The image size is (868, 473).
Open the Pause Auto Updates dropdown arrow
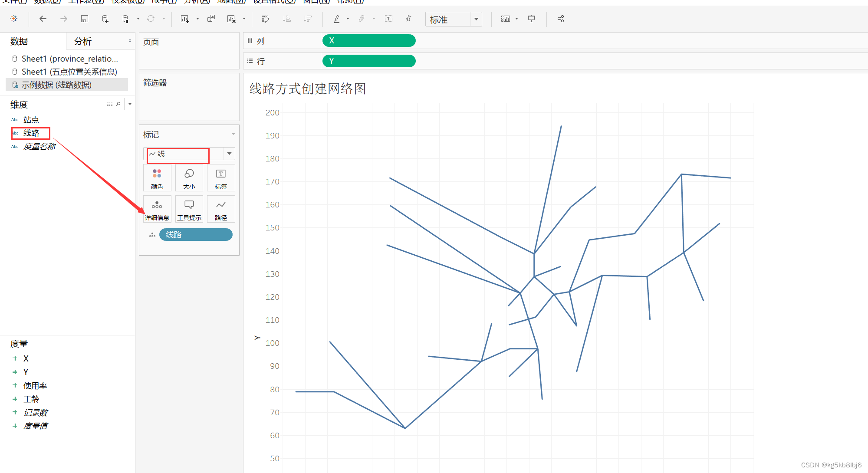point(138,19)
